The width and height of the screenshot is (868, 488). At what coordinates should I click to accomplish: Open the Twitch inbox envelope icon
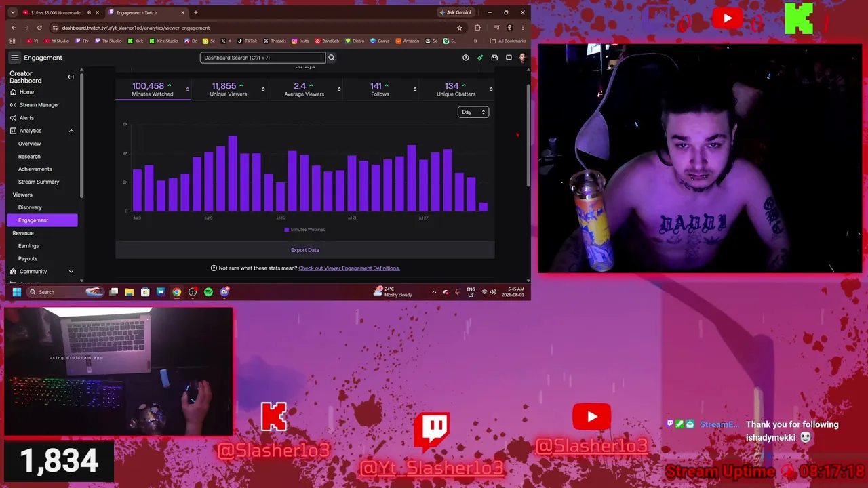click(x=494, y=58)
